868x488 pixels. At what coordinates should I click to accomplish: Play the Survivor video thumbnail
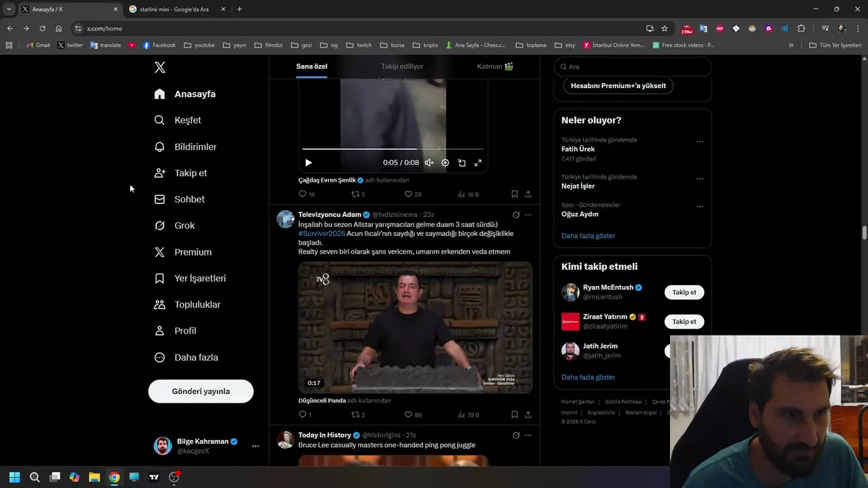coord(415,327)
